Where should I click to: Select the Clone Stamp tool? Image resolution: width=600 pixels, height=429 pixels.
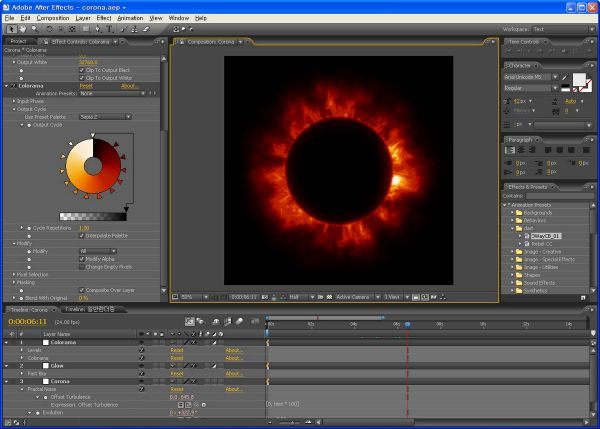tap(134, 29)
